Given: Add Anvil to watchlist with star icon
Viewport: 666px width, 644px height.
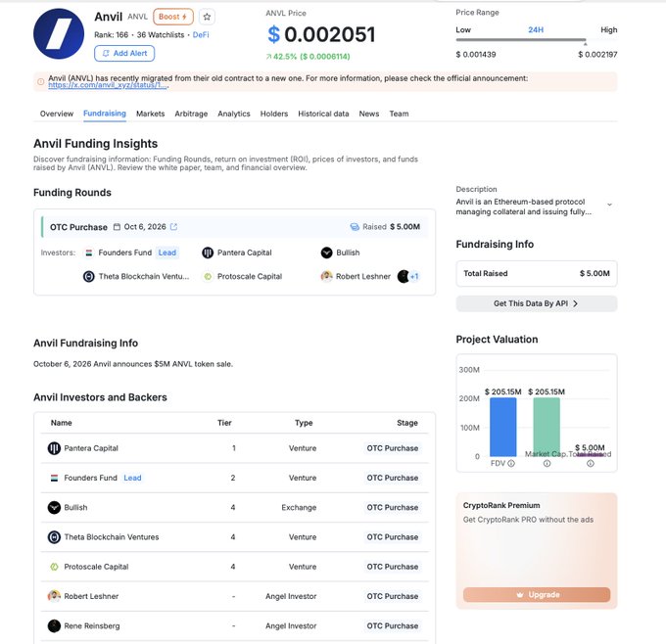Looking at the screenshot, I should pos(207,17).
